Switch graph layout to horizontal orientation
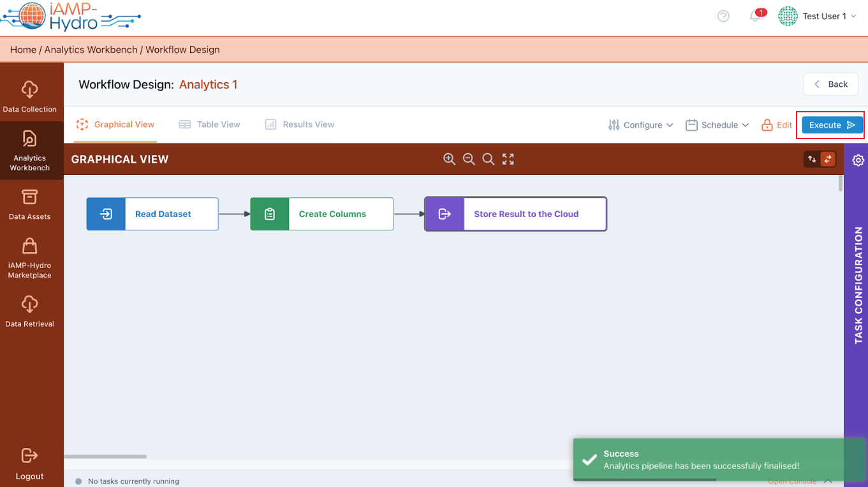The width and height of the screenshot is (868, 487). (828, 159)
